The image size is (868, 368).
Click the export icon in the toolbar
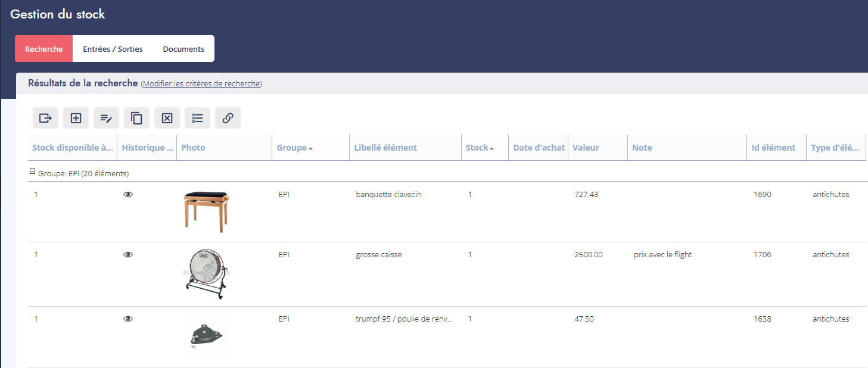[45, 118]
